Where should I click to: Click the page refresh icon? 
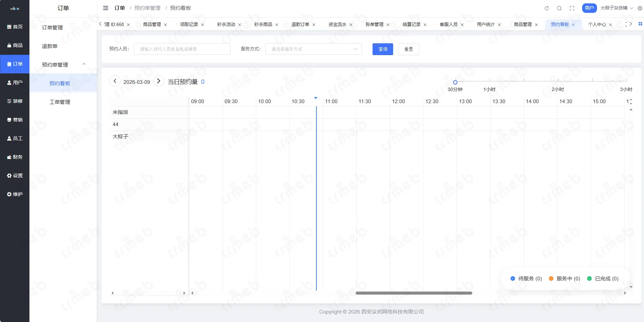click(x=547, y=8)
